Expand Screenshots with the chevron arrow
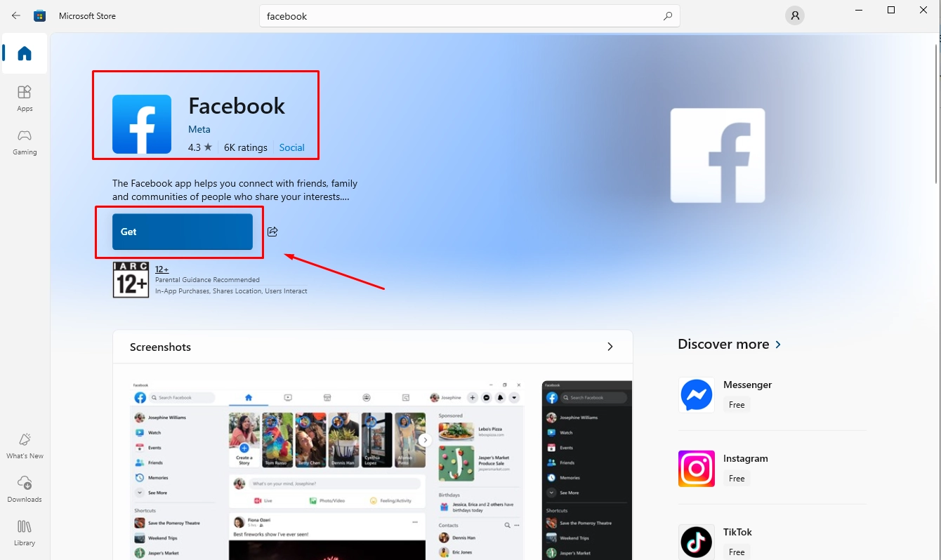Viewport: 941px width, 560px height. 610,347
